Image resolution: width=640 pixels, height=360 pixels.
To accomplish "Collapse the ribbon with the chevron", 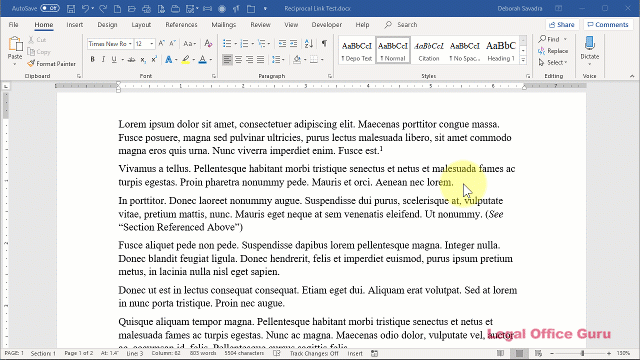I will 632,76.
